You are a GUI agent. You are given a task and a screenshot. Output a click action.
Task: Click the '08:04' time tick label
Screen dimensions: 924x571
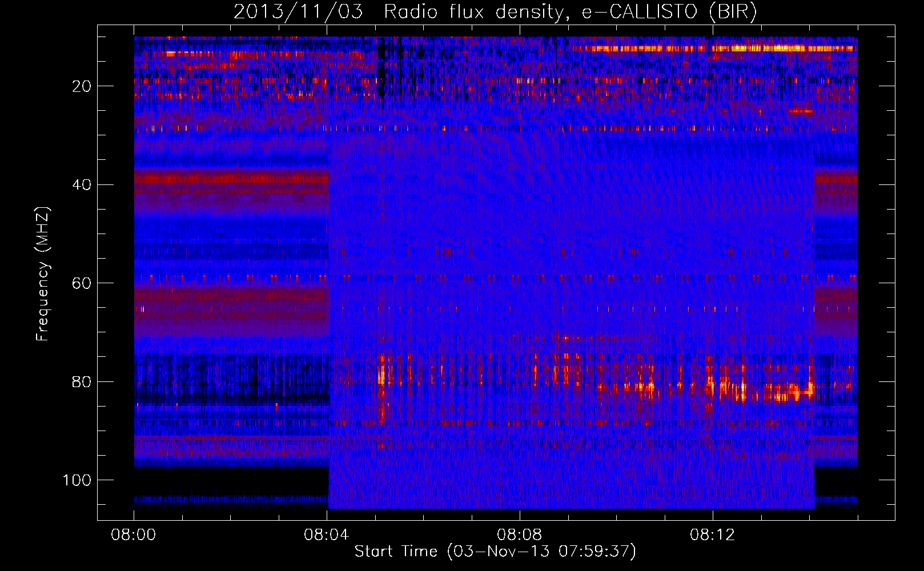(x=327, y=535)
